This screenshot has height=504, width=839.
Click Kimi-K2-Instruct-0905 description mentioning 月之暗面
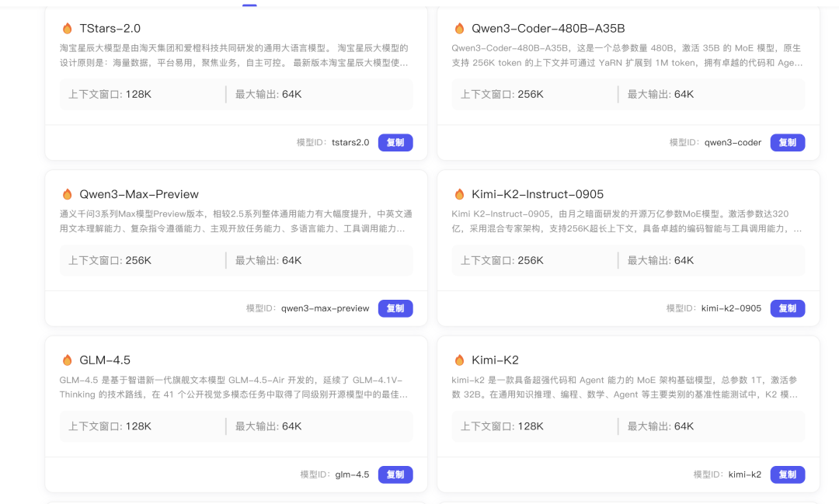627,221
